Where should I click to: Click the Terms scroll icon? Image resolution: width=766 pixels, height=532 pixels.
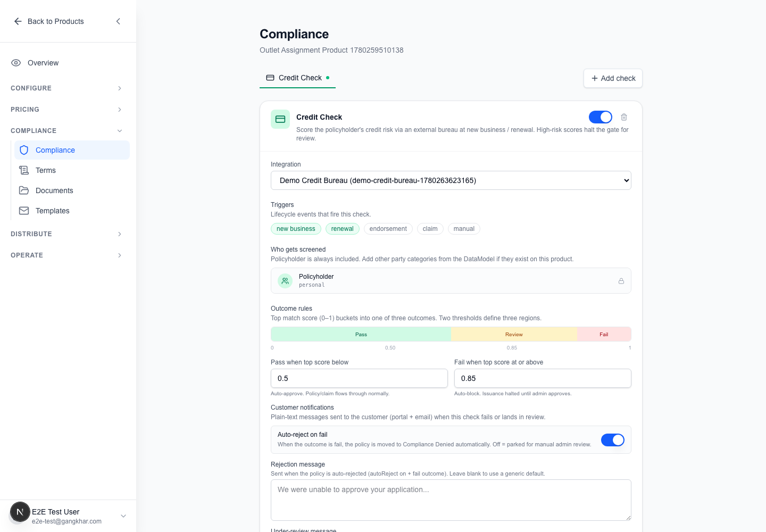coord(24,170)
